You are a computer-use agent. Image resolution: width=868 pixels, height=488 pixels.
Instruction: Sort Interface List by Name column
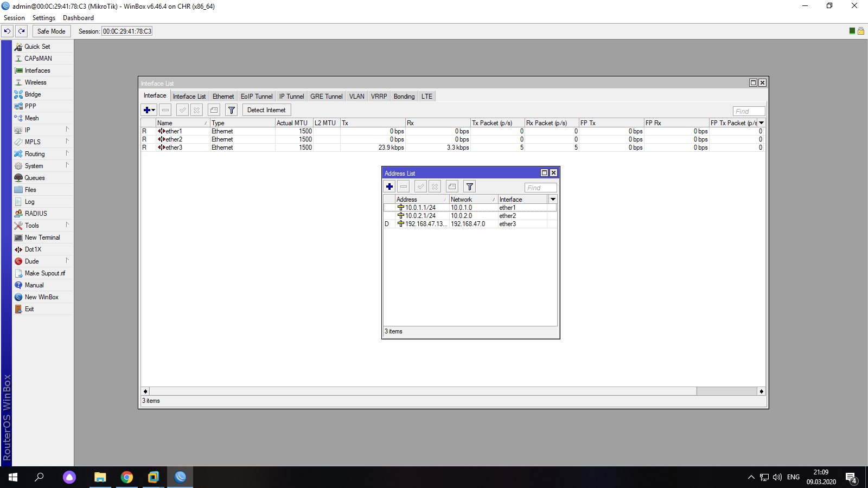tap(183, 123)
